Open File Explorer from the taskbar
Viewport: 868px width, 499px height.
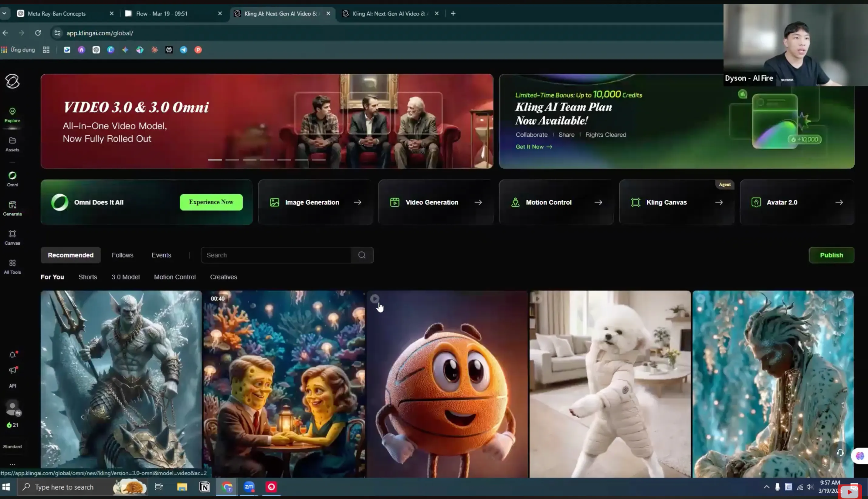[x=182, y=487]
